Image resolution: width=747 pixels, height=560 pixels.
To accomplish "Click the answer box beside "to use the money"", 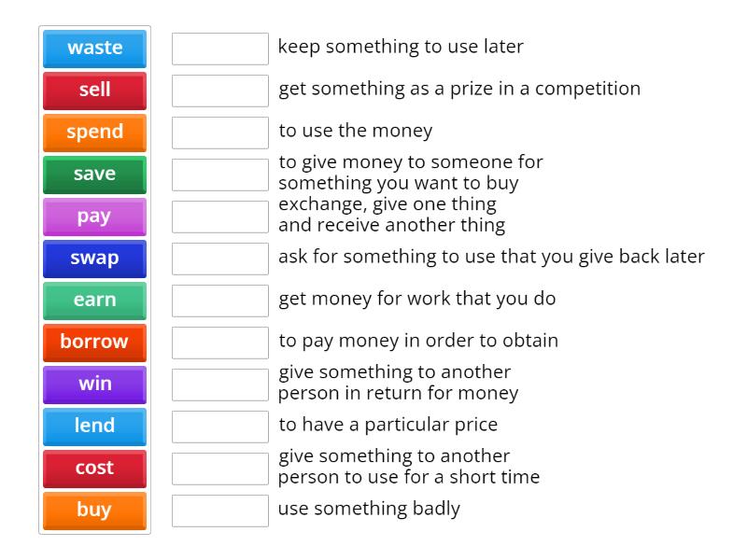I will 219,131.
